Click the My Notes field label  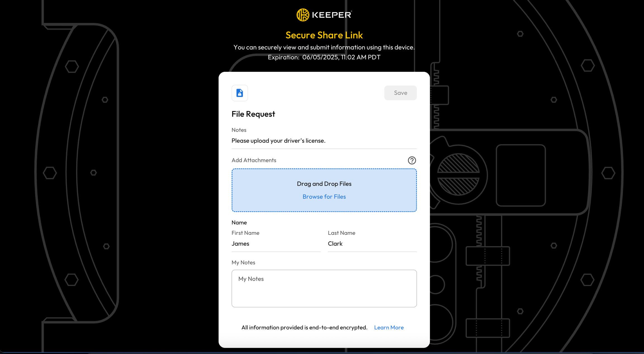click(243, 263)
